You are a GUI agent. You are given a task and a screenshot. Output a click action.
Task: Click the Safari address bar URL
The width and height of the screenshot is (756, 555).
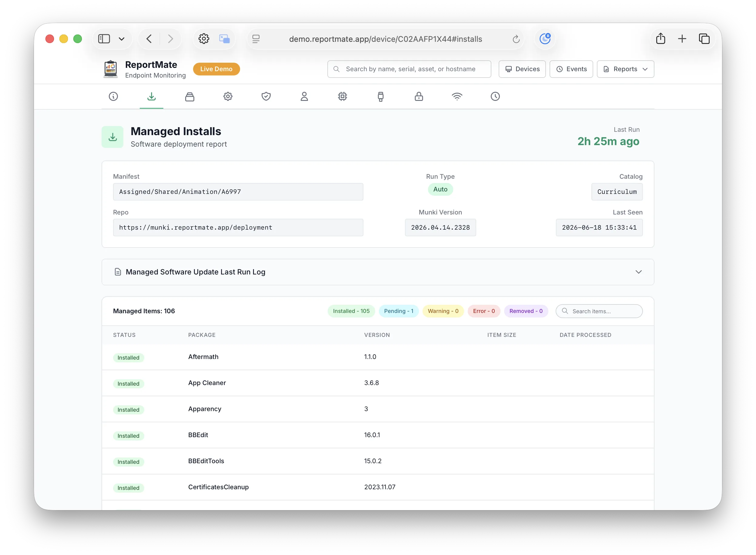tap(386, 39)
